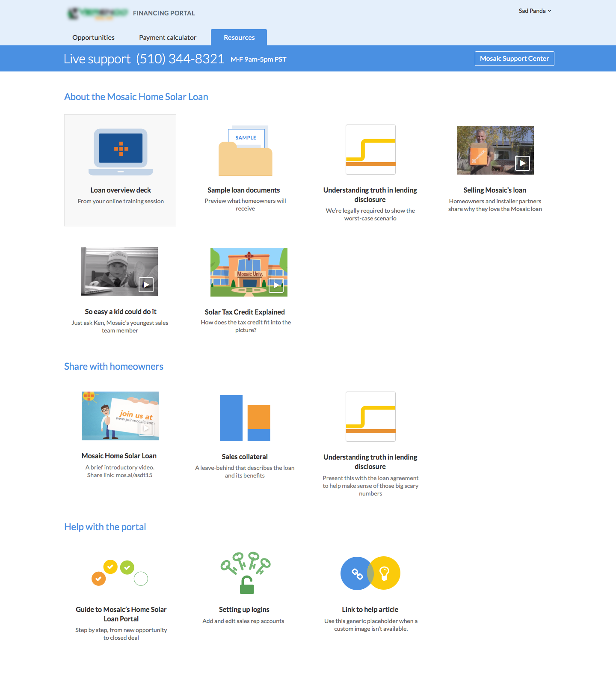Click the M-F 9am-5pm PST hours text
This screenshot has height=674, width=616.
point(258,59)
